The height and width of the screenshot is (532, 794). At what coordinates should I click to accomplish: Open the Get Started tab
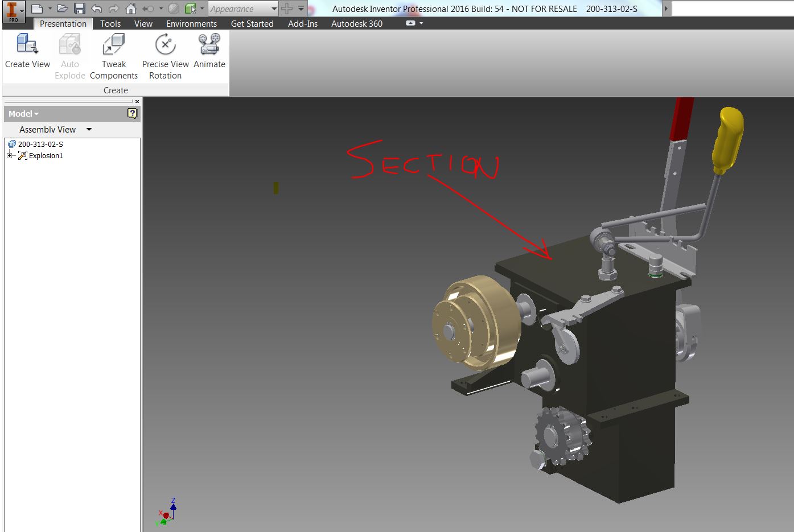click(252, 23)
